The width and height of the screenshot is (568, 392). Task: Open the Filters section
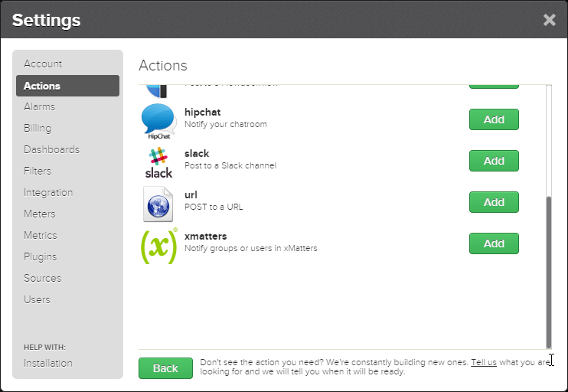pos(38,171)
